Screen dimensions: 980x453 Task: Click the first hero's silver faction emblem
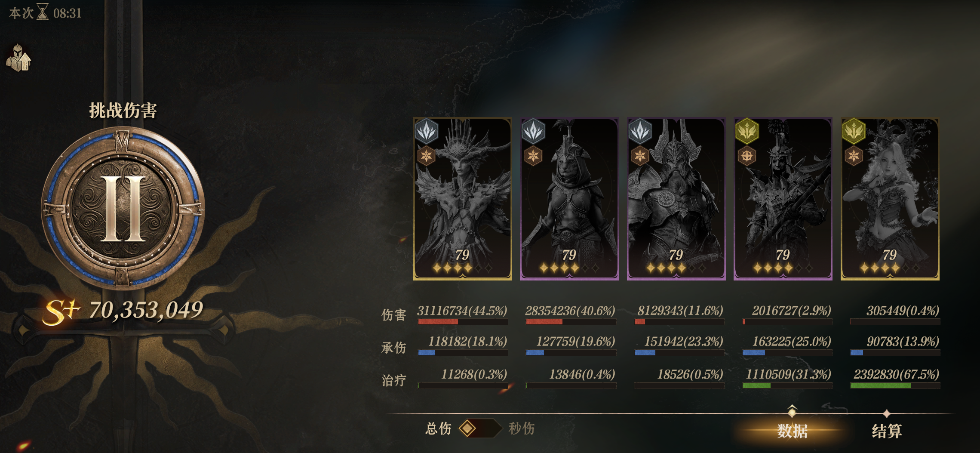pyautogui.click(x=426, y=131)
